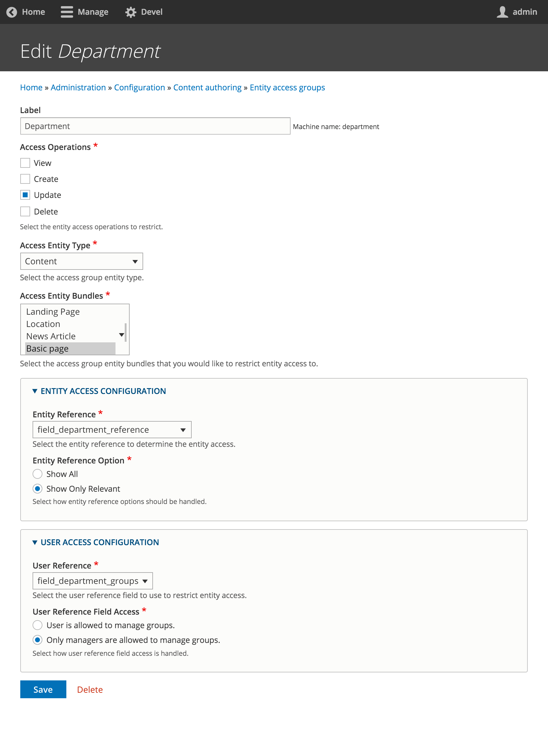Uncheck the Update access operation
Image resolution: width=548 pixels, height=756 pixels.
coord(25,195)
